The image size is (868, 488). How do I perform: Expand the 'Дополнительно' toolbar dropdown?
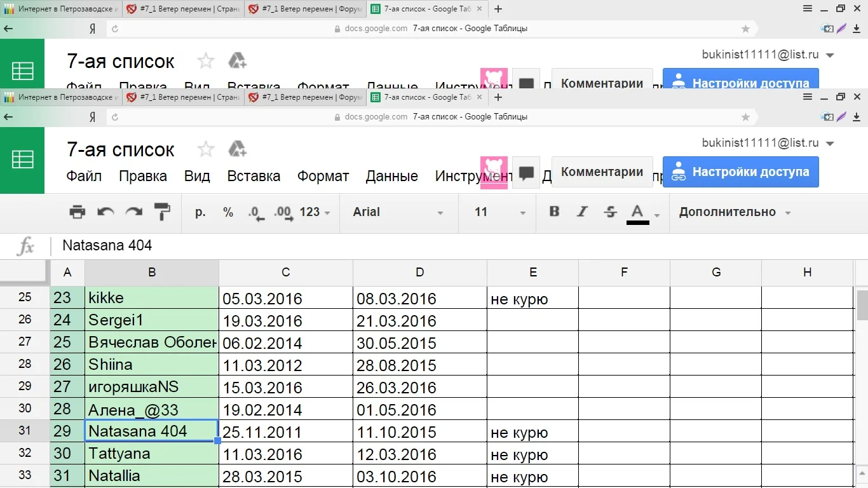click(735, 212)
